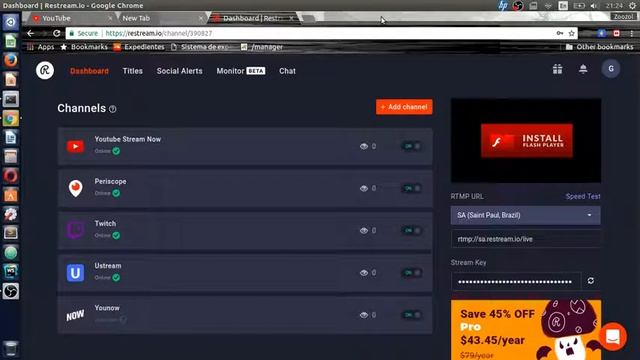Click Twitch viewers eye icon
640x360 pixels.
(364, 230)
